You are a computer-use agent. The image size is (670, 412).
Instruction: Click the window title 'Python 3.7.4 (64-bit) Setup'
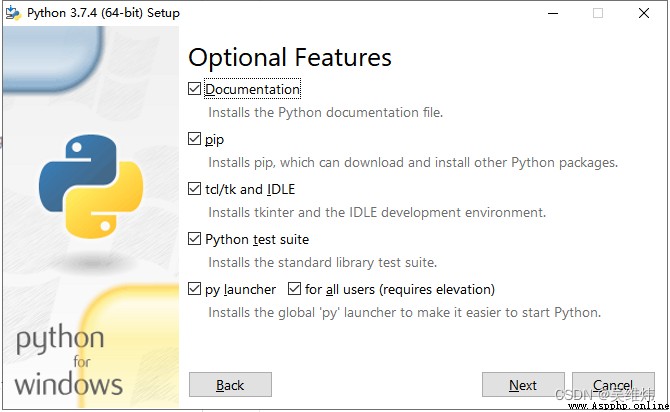coord(103,13)
